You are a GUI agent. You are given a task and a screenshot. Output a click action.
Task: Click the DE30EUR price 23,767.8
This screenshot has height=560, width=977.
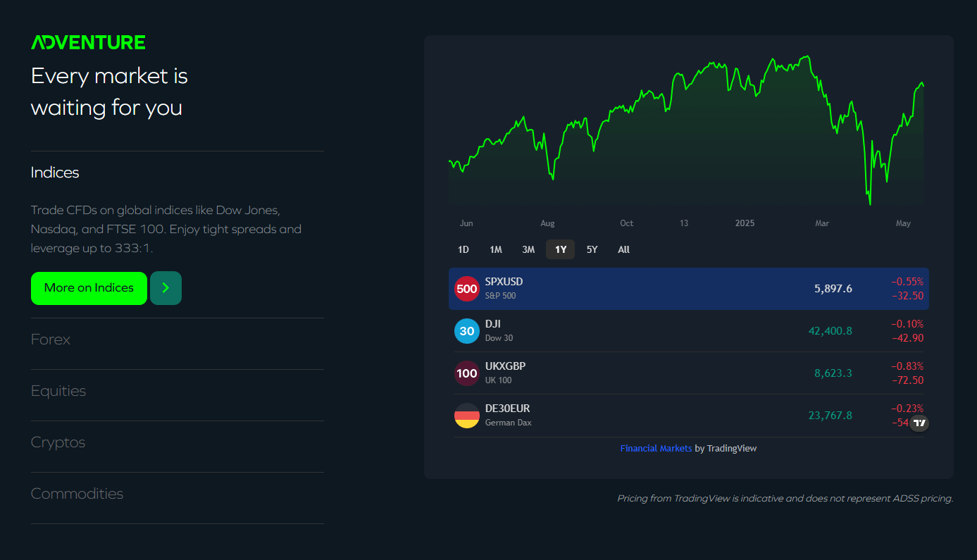tap(830, 416)
